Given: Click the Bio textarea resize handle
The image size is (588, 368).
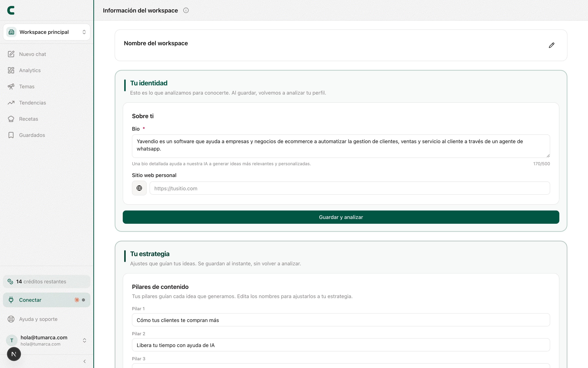Looking at the screenshot, I should 548,156.
